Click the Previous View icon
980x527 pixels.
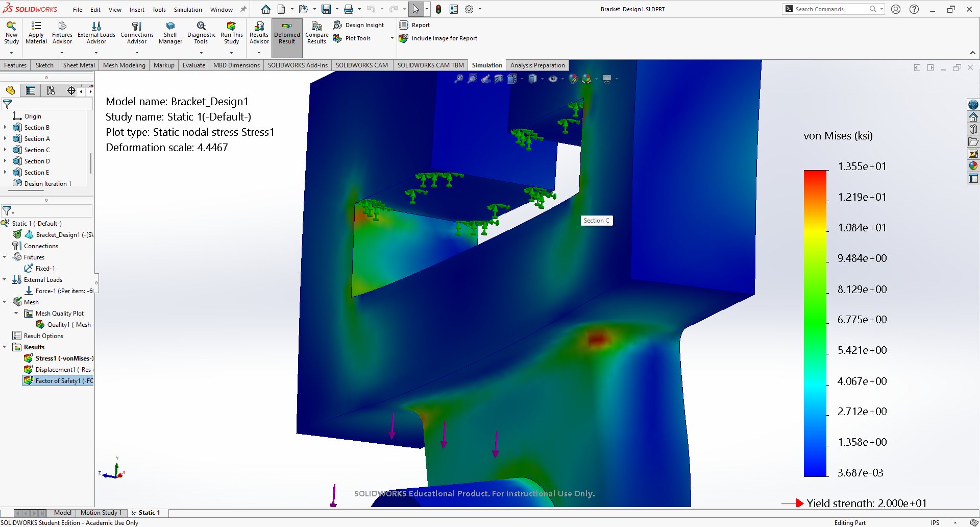tap(486, 79)
